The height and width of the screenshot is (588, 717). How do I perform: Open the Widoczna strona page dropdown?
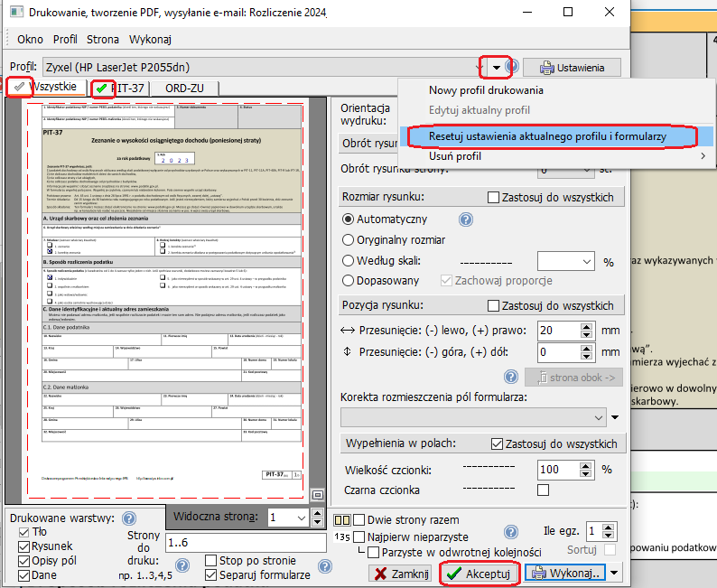pos(300,518)
